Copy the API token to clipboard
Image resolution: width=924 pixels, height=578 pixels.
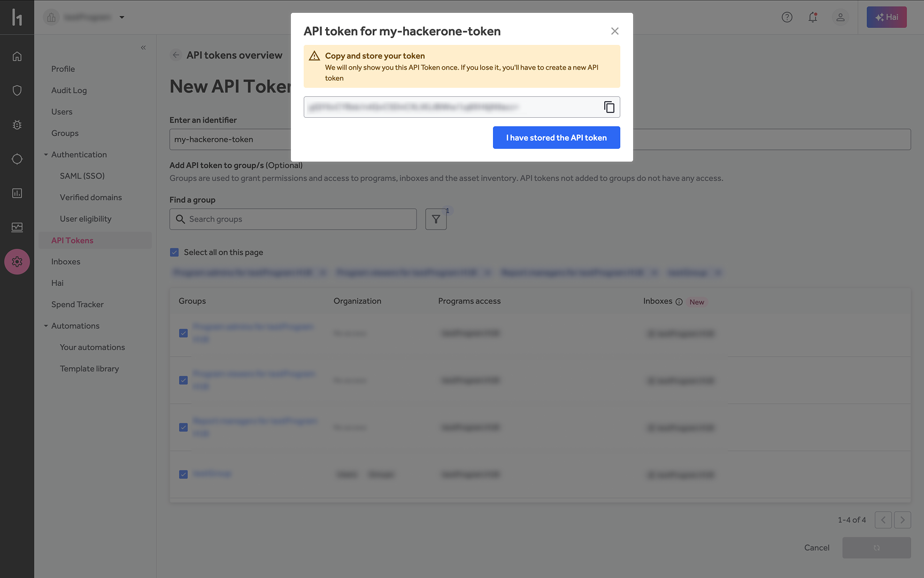click(x=609, y=107)
